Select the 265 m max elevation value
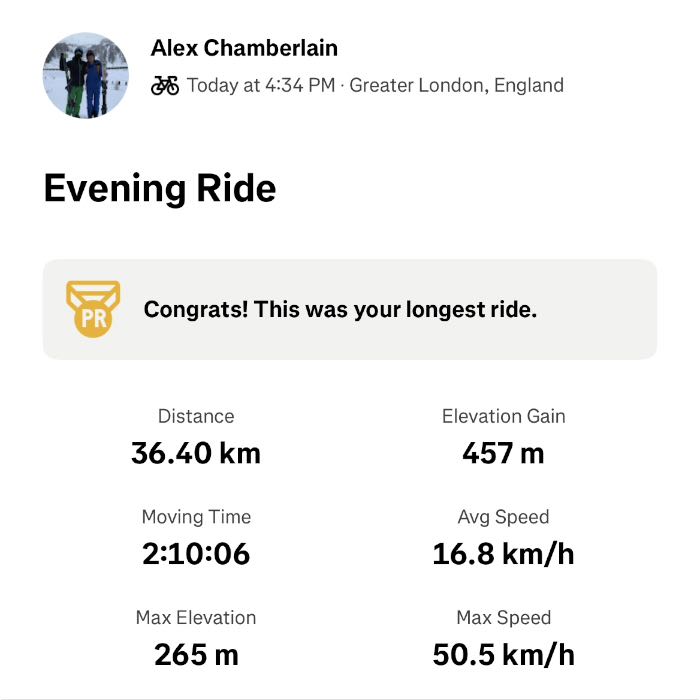Image resolution: width=700 pixels, height=700 pixels. 196,655
